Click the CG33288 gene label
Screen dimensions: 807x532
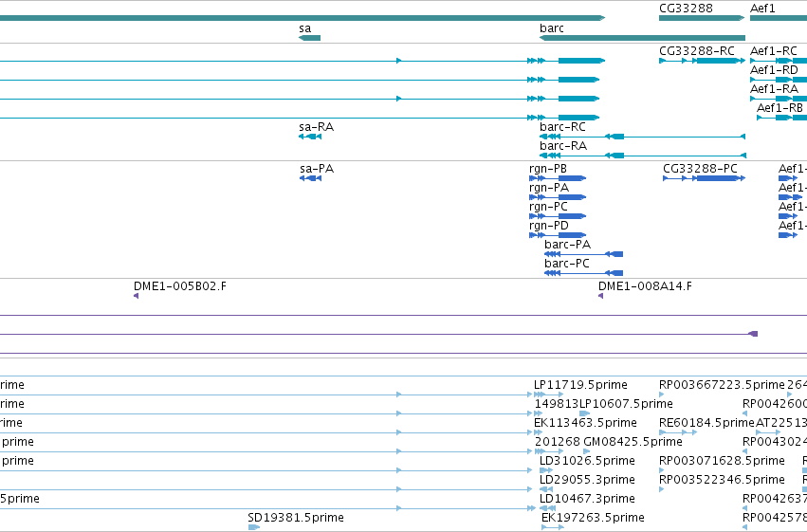(686, 9)
